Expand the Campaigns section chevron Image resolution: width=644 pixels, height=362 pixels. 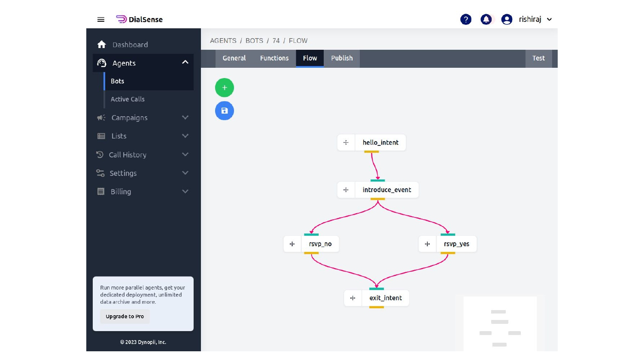[x=185, y=118]
